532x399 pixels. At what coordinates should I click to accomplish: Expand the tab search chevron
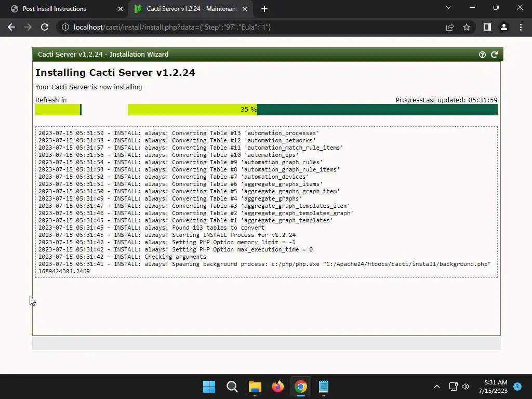pos(448,7)
